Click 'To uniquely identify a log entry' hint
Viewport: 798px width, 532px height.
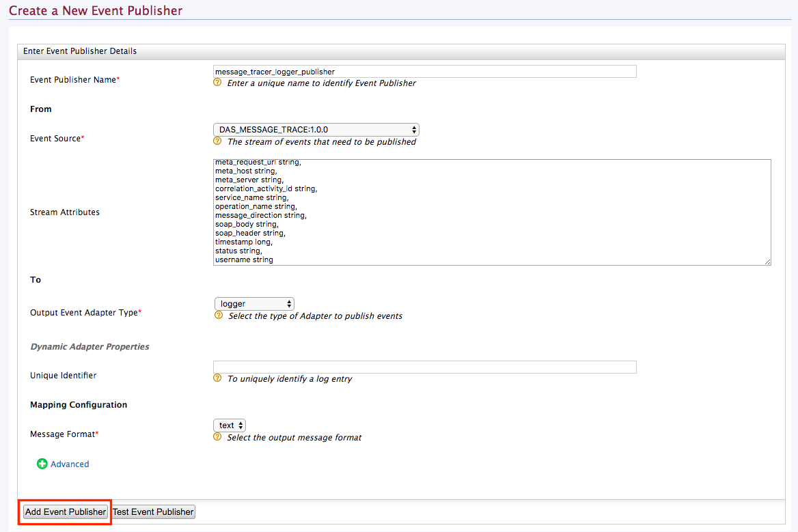click(290, 379)
